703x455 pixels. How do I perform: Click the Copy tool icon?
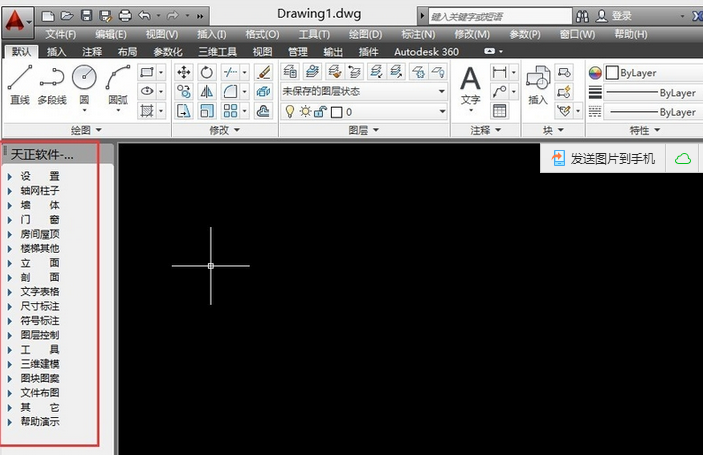[x=184, y=91]
